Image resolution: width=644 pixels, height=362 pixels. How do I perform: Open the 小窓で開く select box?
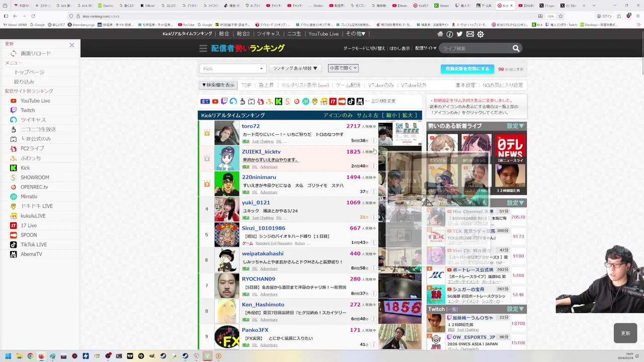(343, 68)
